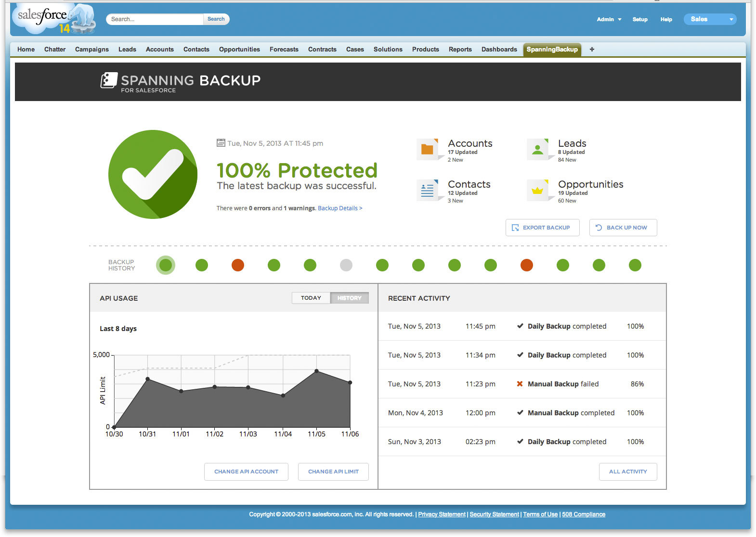The image size is (756, 537).
Task: Select the Accounts folder icon
Action: pyautogui.click(x=428, y=149)
